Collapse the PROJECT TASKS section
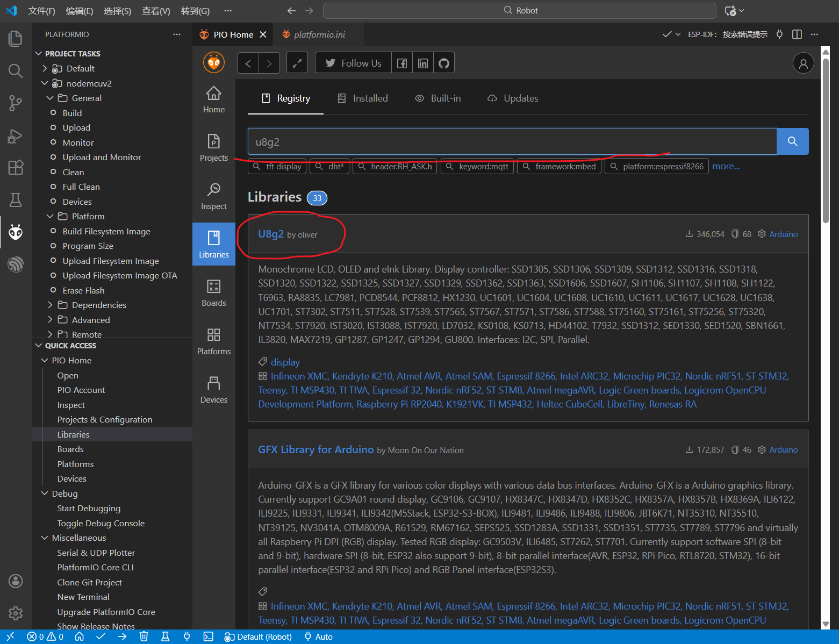This screenshot has height=644, width=839. pyautogui.click(x=39, y=54)
